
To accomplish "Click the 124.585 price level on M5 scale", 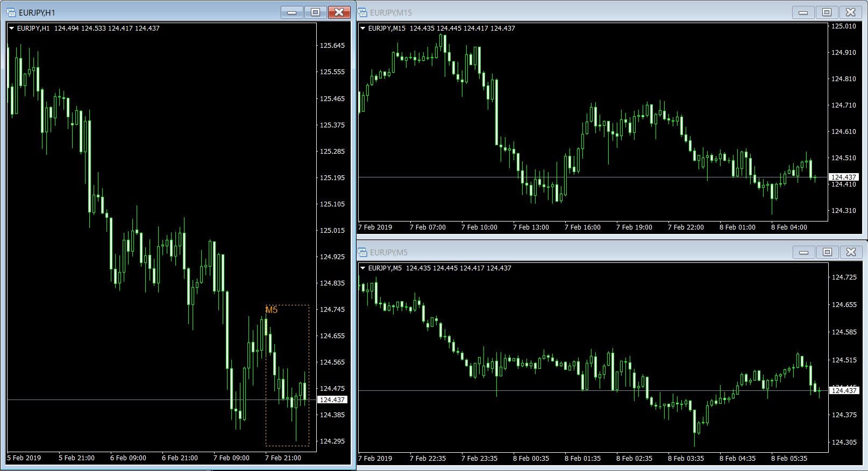I will [x=844, y=332].
